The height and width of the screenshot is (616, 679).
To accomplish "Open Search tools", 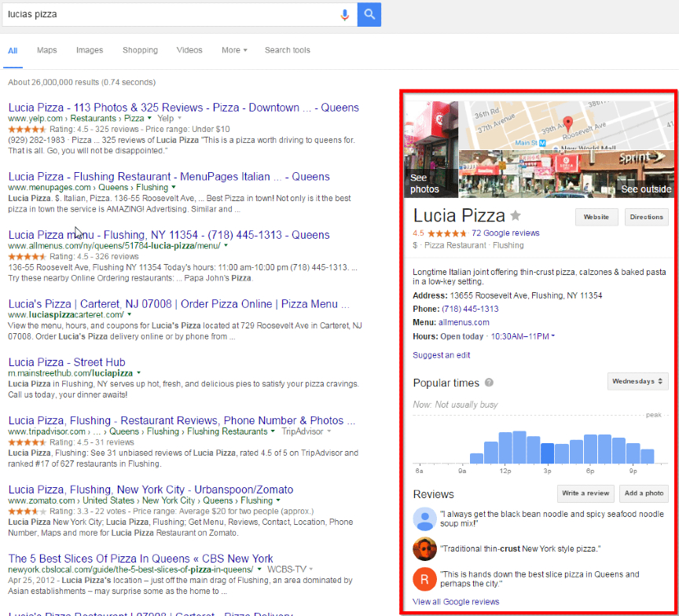I will point(288,50).
